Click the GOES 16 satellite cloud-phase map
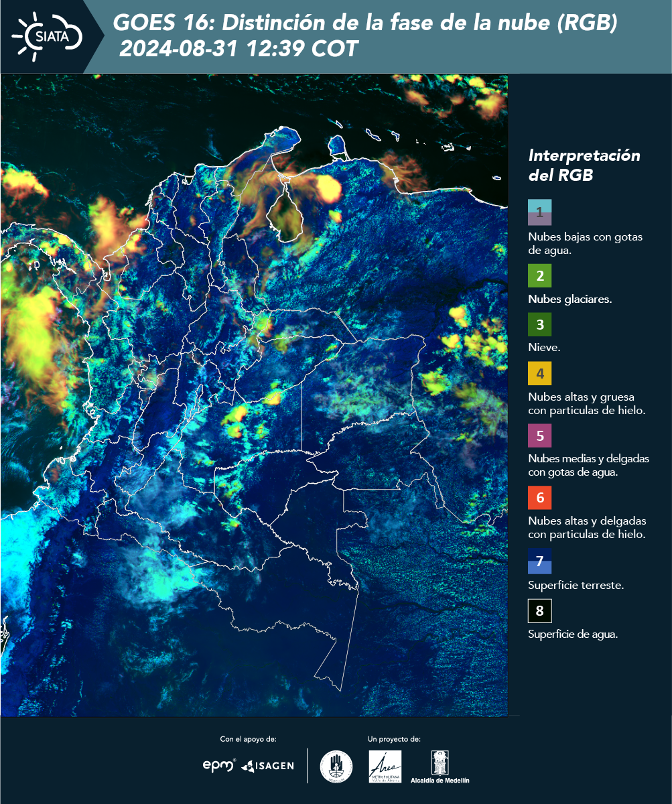The width and height of the screenshot is (672, 804). point(255,395)
